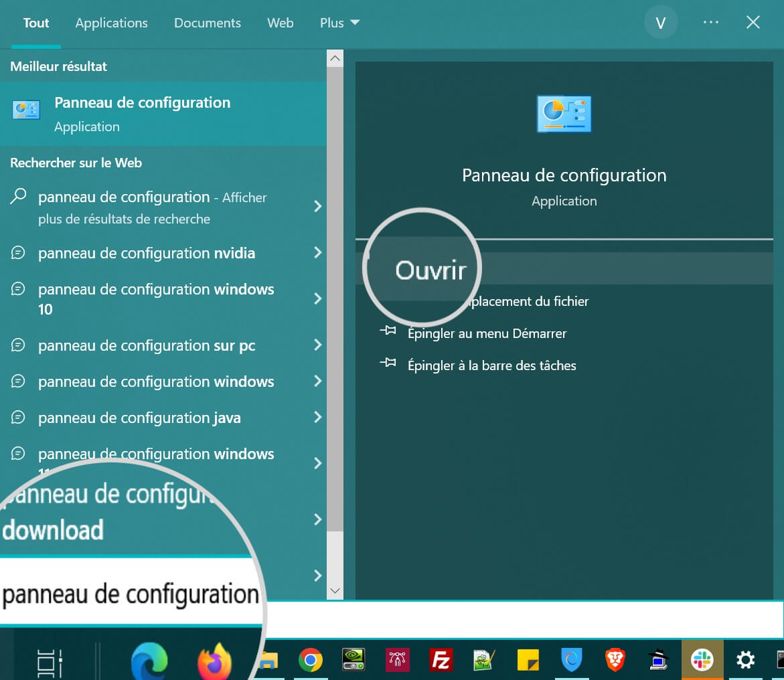The width and height of the screenshot is (784, 680).
Task: Expand arrow next to 'panneau de configuration java'
Action: (x=317, y=417)
